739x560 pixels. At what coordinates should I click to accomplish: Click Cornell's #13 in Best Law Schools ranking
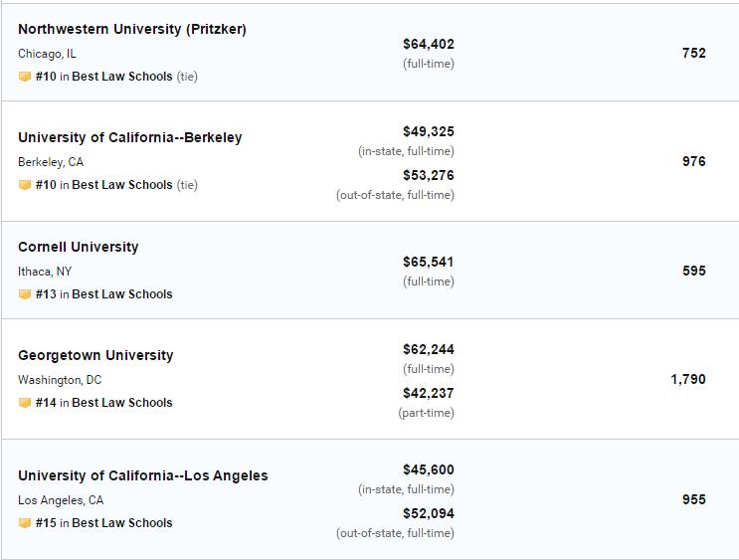point(103,294)
